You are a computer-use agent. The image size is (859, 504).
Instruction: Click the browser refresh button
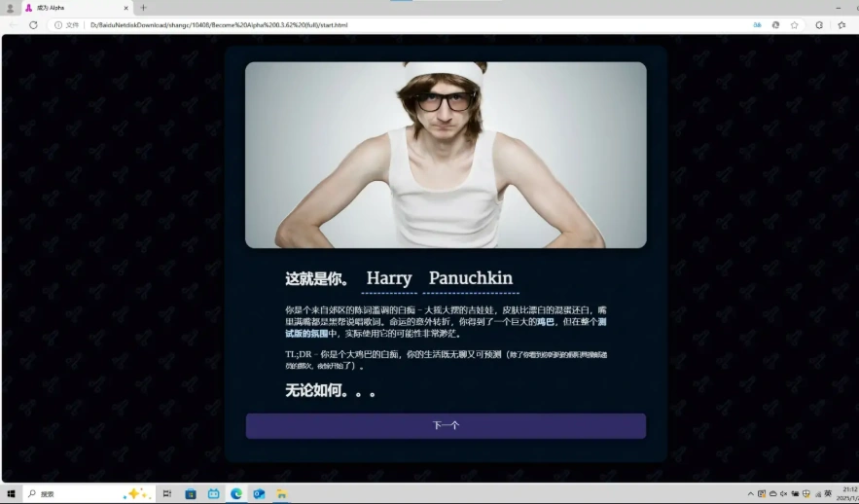tap(33, 24)
